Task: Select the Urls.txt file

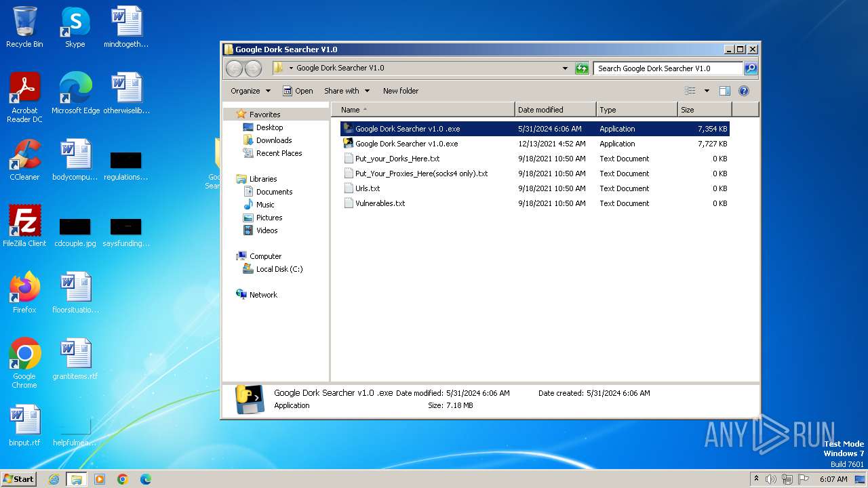Action: 535,188
